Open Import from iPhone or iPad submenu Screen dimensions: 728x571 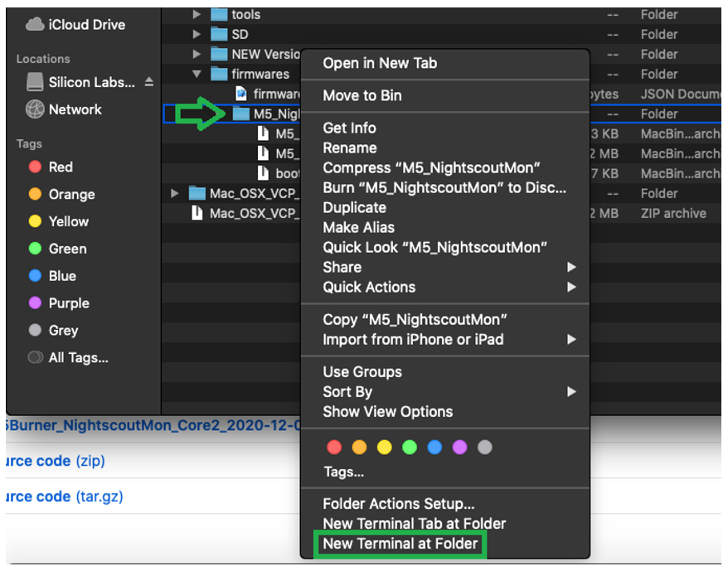[445, 340]
